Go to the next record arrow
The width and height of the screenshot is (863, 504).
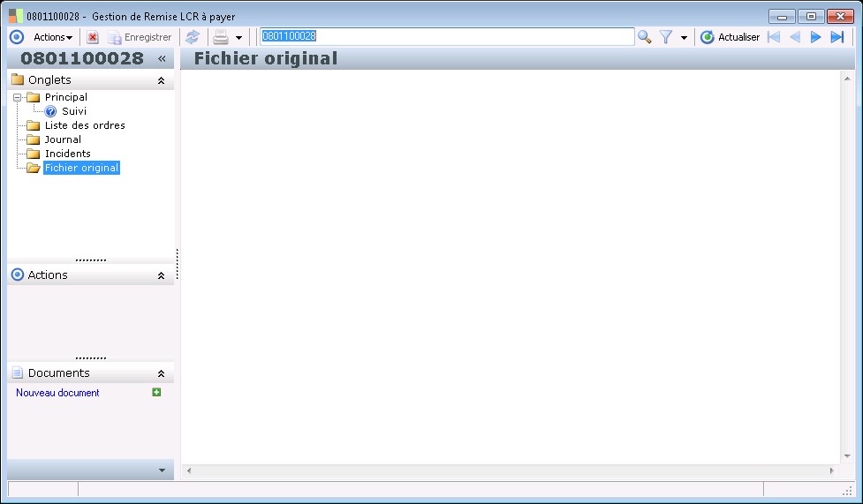click(815, 37)
